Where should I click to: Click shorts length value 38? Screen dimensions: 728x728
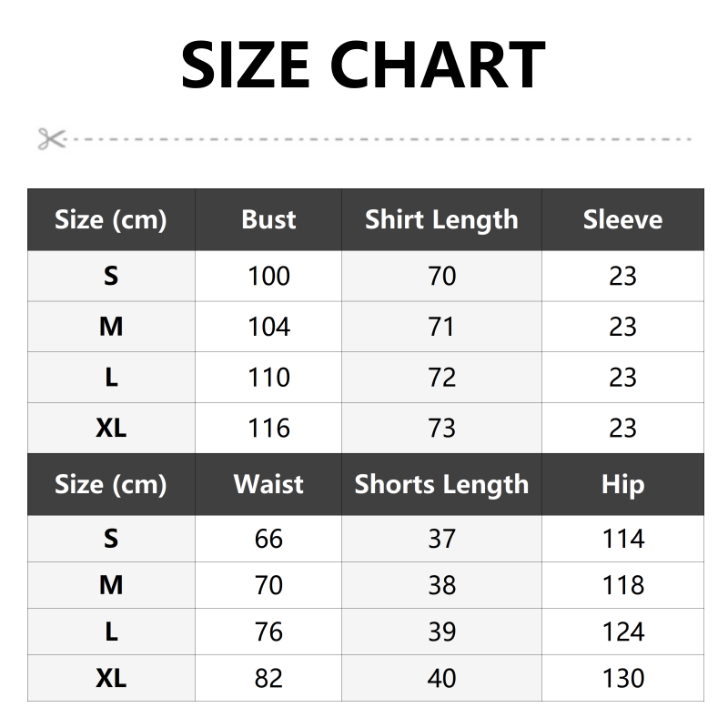click(441, 585)
